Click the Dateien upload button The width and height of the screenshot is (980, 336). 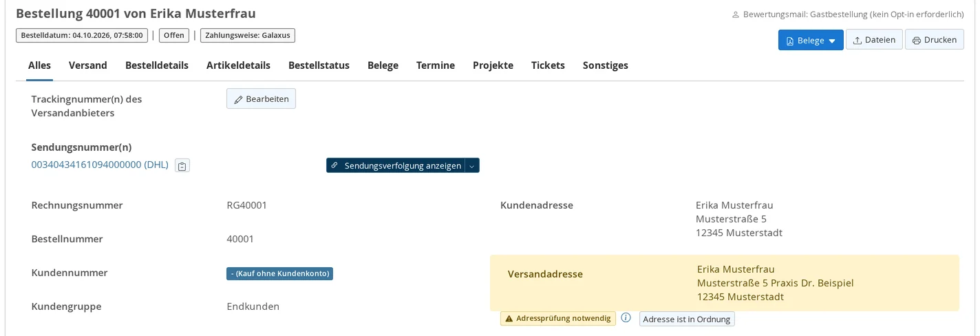coord(874,40)
